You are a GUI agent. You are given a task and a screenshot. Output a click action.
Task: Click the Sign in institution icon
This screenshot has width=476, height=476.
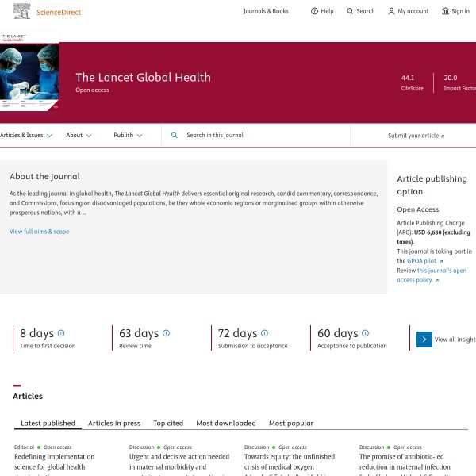(445, 11)
